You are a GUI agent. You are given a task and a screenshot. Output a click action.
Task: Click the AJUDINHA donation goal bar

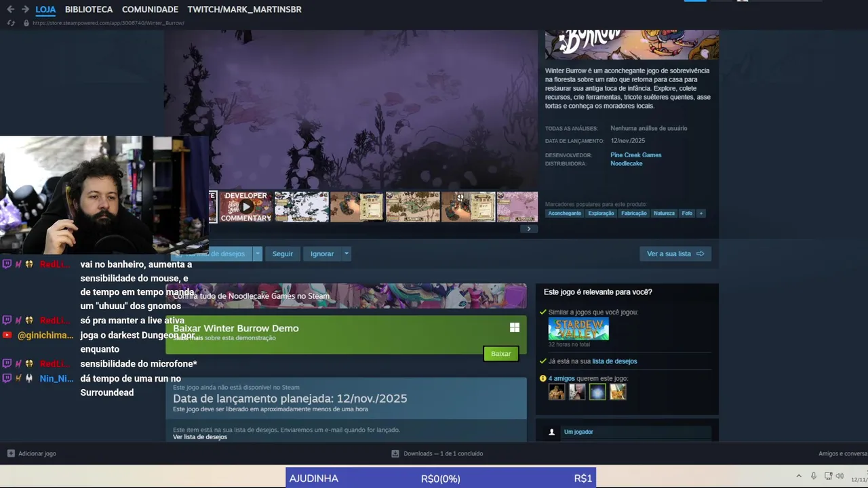441,478
